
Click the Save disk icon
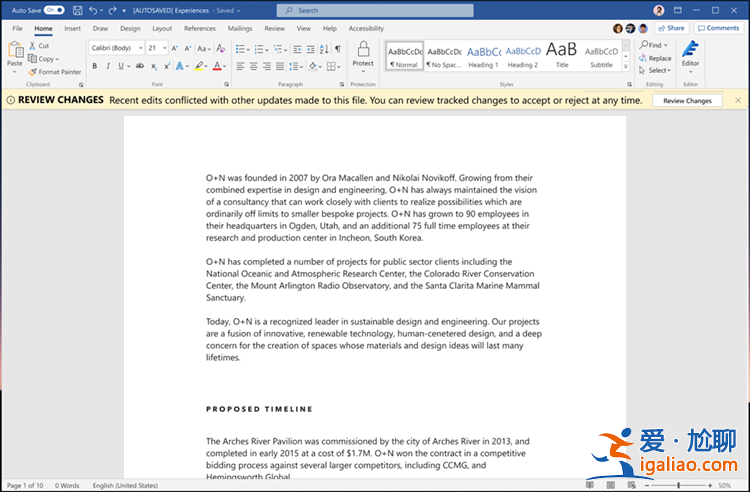[x=75, y=10]
